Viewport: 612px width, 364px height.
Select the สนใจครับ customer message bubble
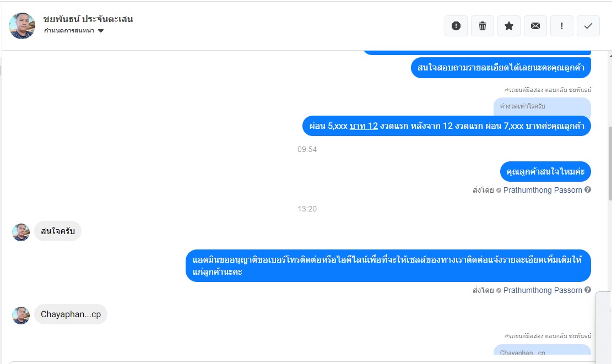click(58, 231)
